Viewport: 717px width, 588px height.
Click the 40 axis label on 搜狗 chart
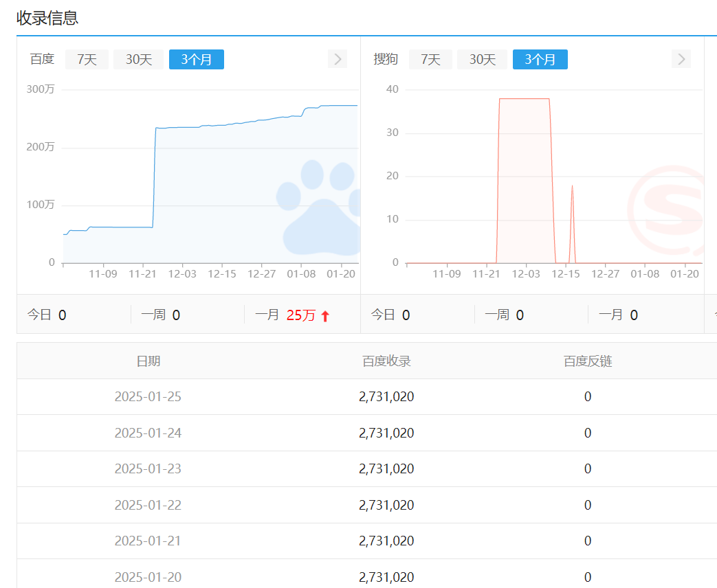coord(393,89)
